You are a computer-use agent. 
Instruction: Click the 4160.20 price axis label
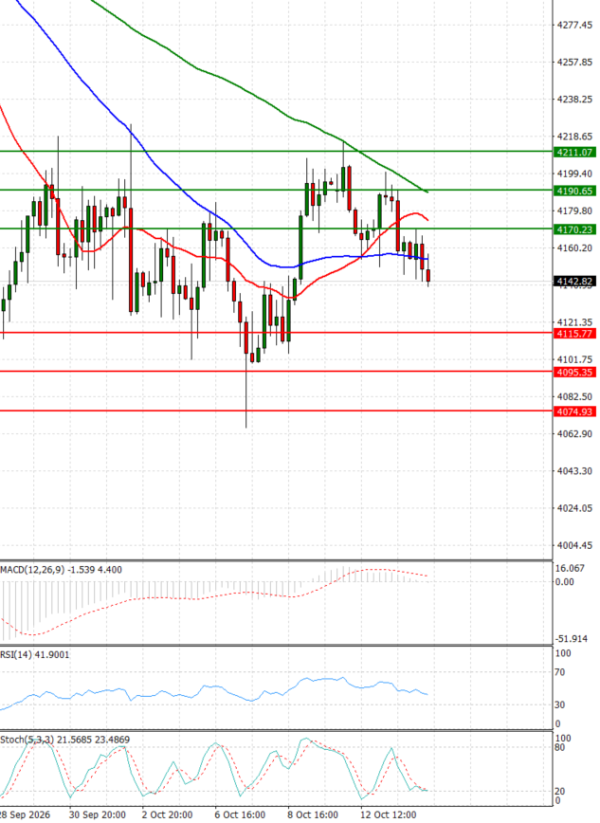click(x=575, y=248)
